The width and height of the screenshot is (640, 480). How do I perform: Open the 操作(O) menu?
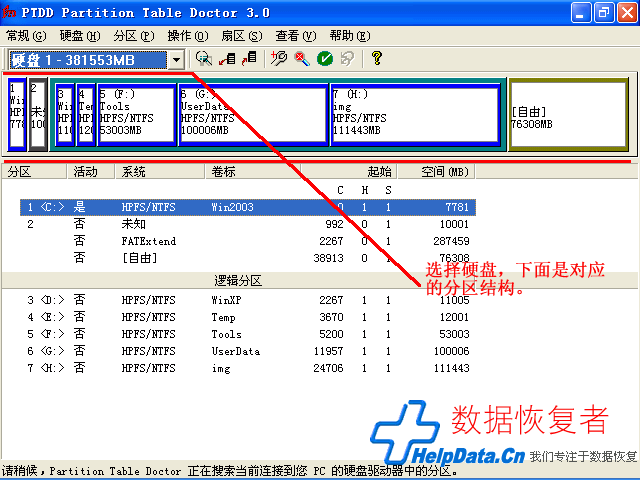(x=188, y=36)
